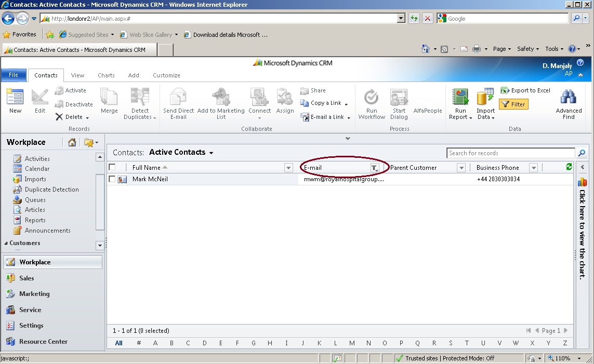
Task: Expand the Copy a Link dropdown
Action: pyautogui.click(x=346, y=104)
